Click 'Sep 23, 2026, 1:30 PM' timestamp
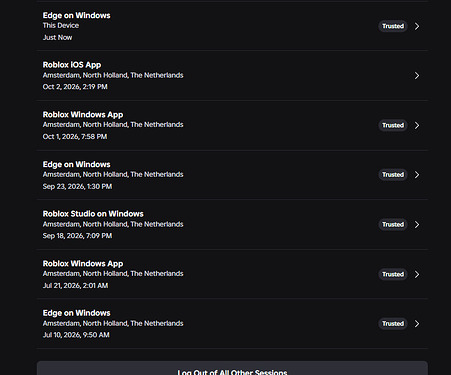Screen dimensions: 451x375 (x=77, y=187)
